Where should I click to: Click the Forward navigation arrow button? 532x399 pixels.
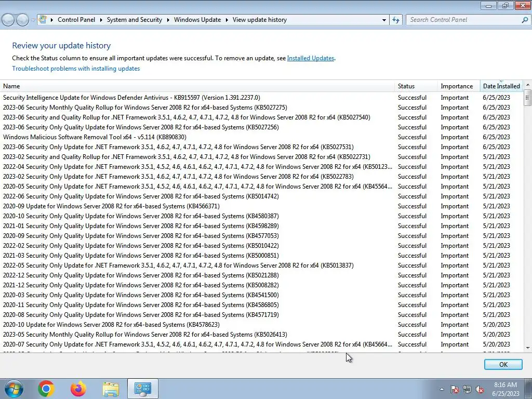[22, 20]
